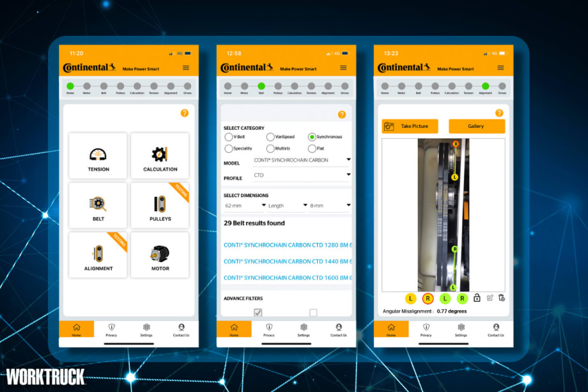Tap the edit pencil icon on alignment screen
This screenshot has height=392, width=588.
click(x=490, y=298)
